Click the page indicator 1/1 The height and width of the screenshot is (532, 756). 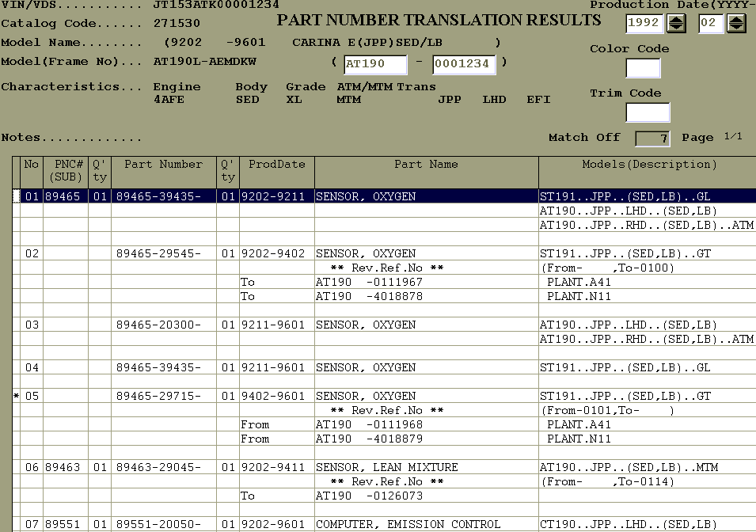[x=733, y=136]
